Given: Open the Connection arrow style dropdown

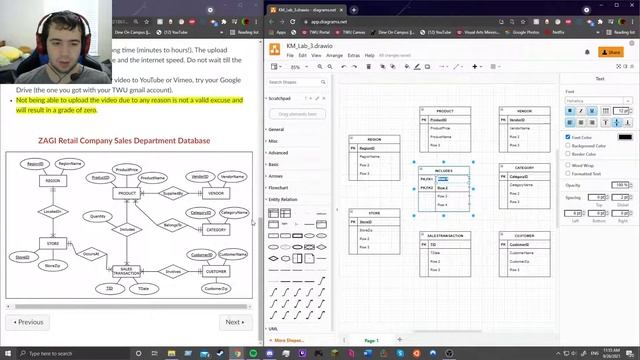Looking at the screenshot, I should click(x=443, y=67).
